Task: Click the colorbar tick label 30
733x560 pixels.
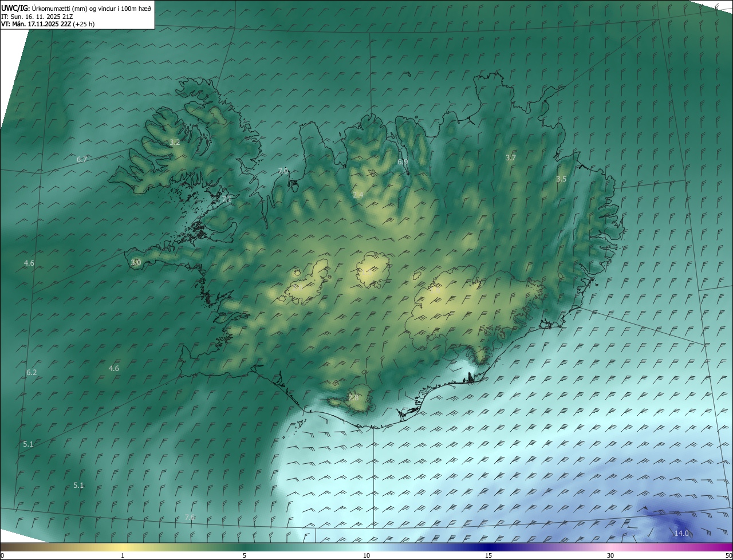Action: [610, 555]
